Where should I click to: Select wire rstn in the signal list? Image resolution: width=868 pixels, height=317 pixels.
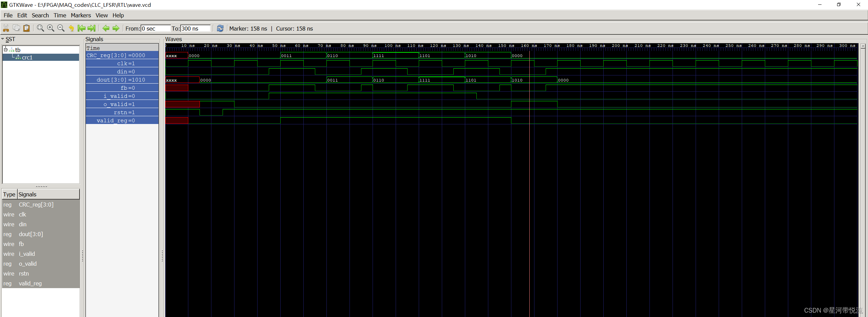(x=41, y=274)
